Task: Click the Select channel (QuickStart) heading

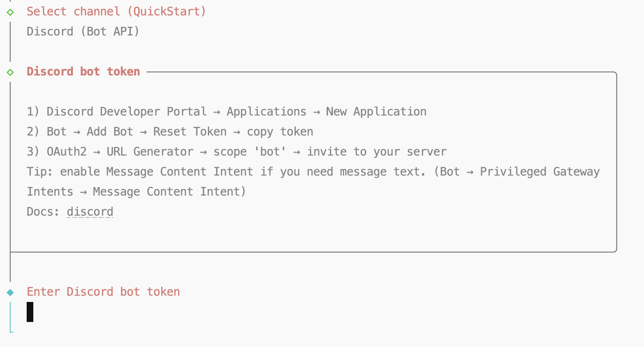Action: pos(116,12)
